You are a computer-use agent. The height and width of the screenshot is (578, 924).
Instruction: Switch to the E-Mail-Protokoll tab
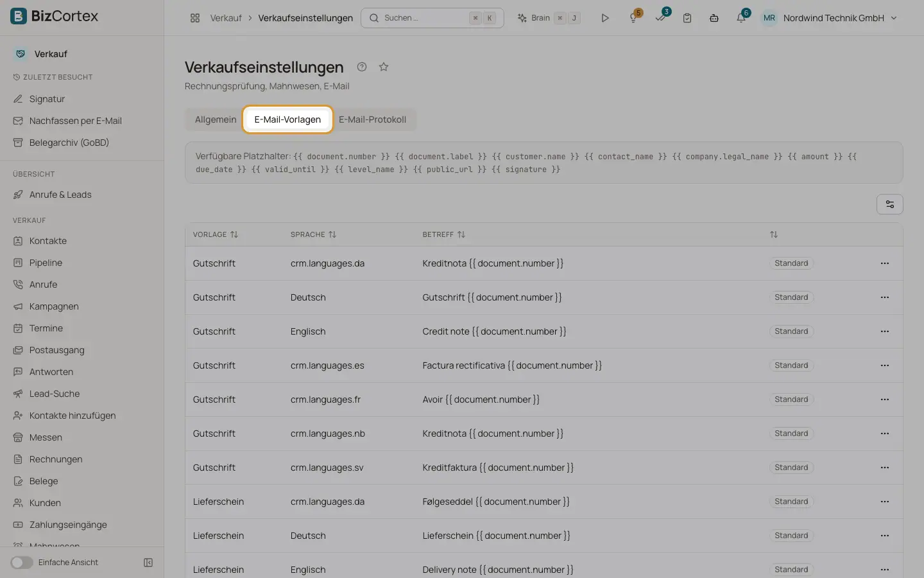[372, 119]
